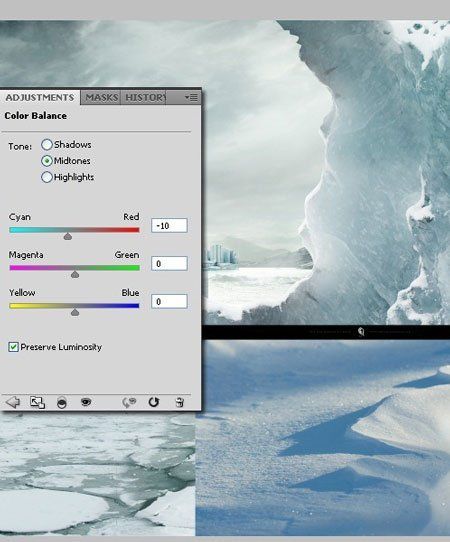Switch to the Adjustments tab
450x542 pixels.
(x=40, y=97)
